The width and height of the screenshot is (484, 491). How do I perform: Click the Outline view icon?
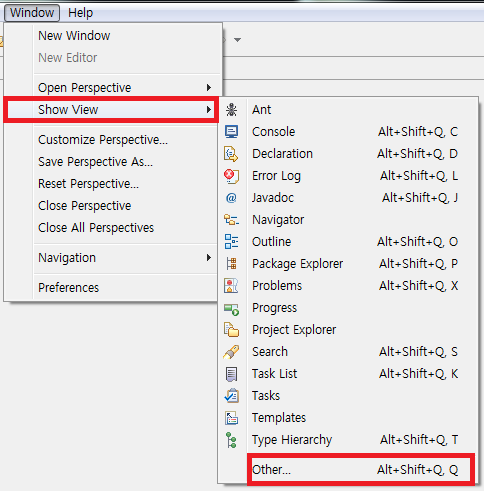click(231, 242)
